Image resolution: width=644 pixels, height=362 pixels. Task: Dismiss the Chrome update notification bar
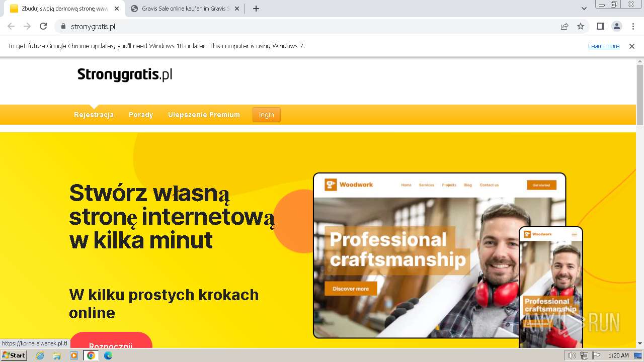click(632, 46)
